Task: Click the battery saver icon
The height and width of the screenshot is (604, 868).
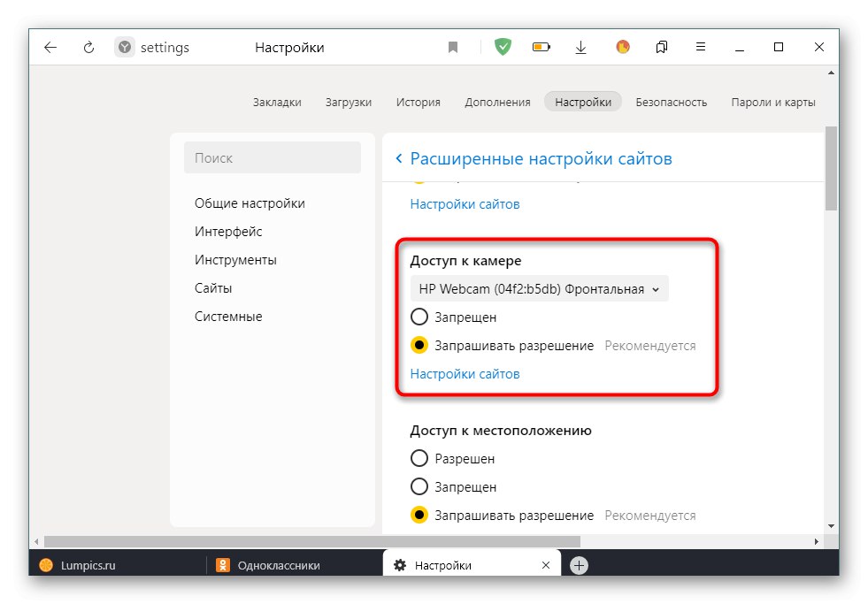Action: pyautogui.click(x=542, y=47)
